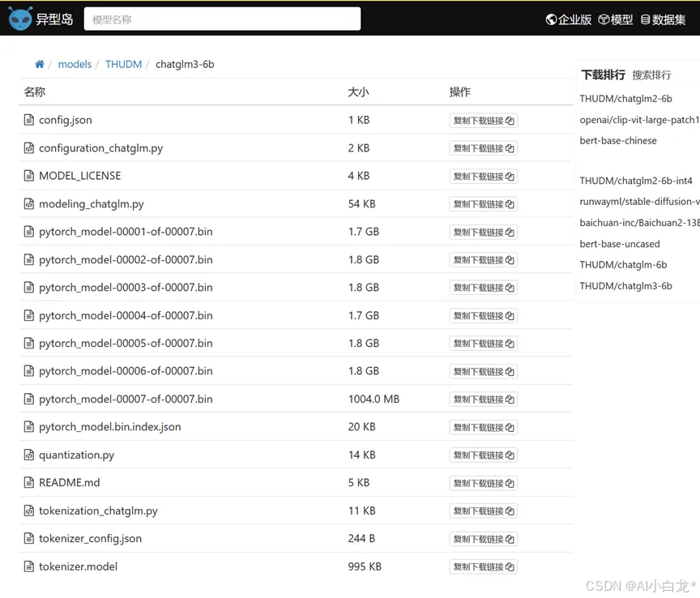Open THUDM/chatglm3-6b in ranking list
The width and height of the screenshot is (700, 598).
click(626, 286)
